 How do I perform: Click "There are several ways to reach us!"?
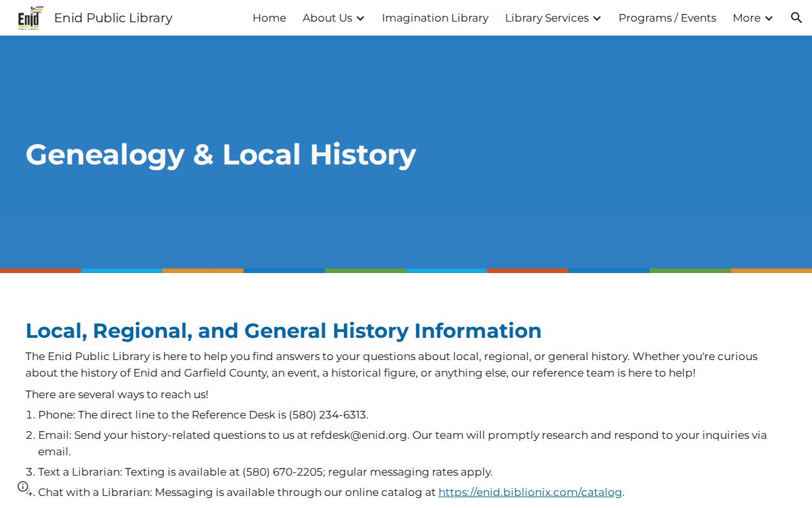(x=117, y=394)
